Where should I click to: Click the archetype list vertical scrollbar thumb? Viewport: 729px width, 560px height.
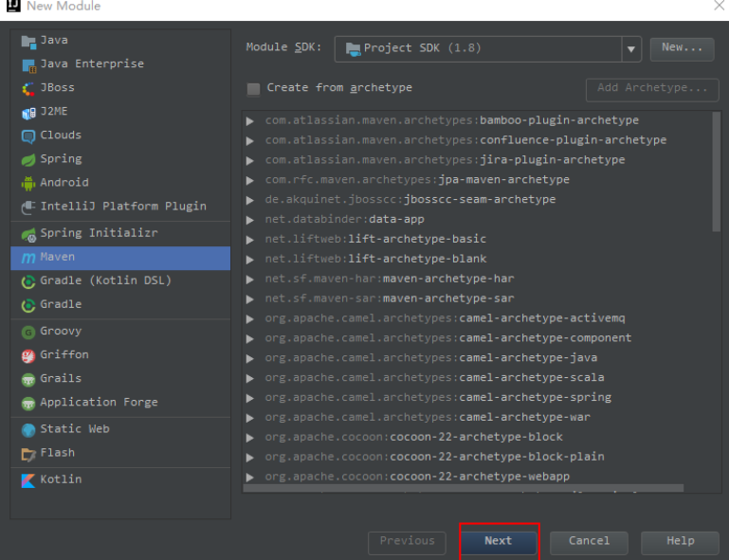coord(716,172)
